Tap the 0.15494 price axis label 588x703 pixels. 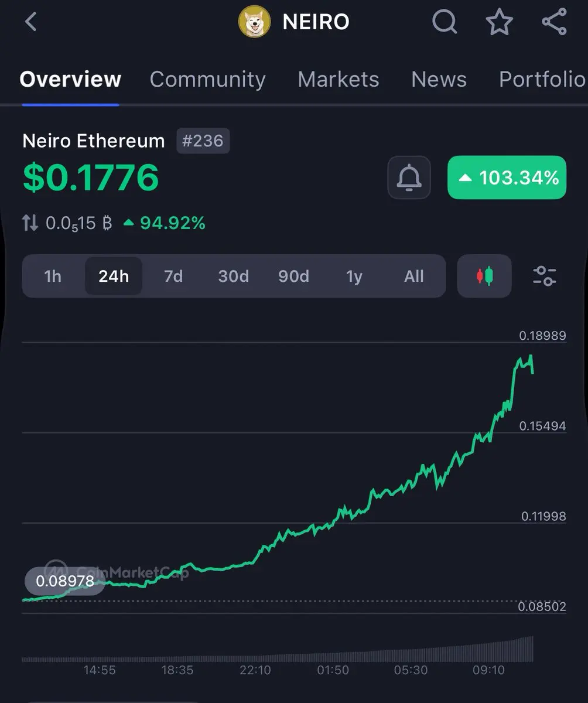tap(542, 426)
